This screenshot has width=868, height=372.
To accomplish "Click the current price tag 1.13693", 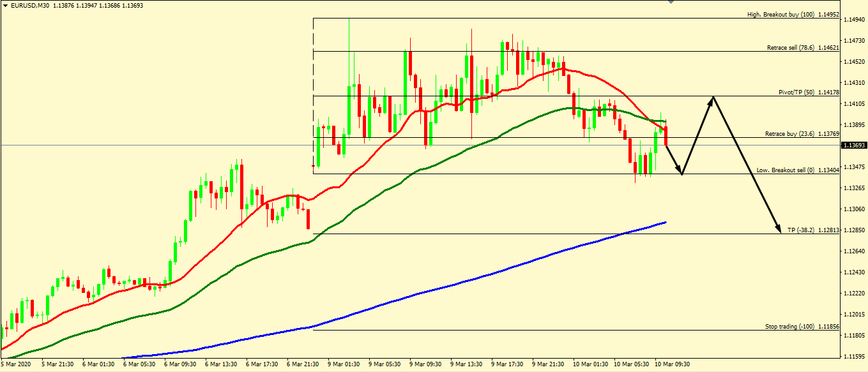I will point(854,145).
